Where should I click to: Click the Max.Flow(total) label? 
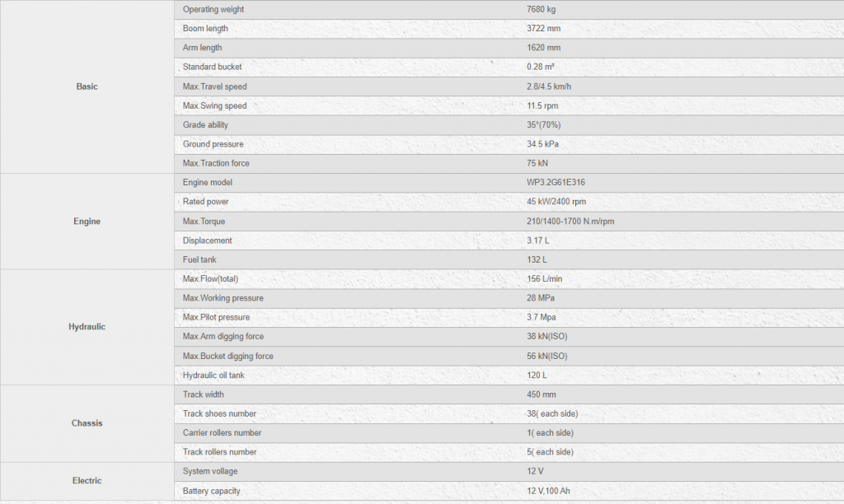tap(210, 278)
